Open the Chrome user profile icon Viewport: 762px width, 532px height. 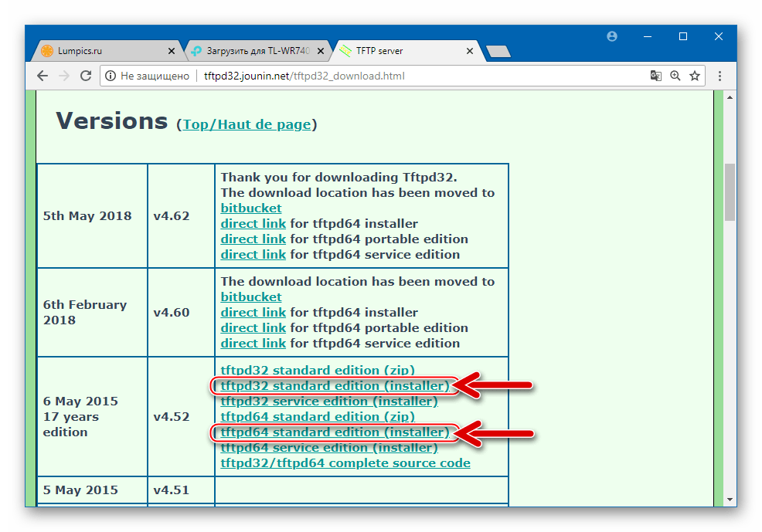pos(612,36)
